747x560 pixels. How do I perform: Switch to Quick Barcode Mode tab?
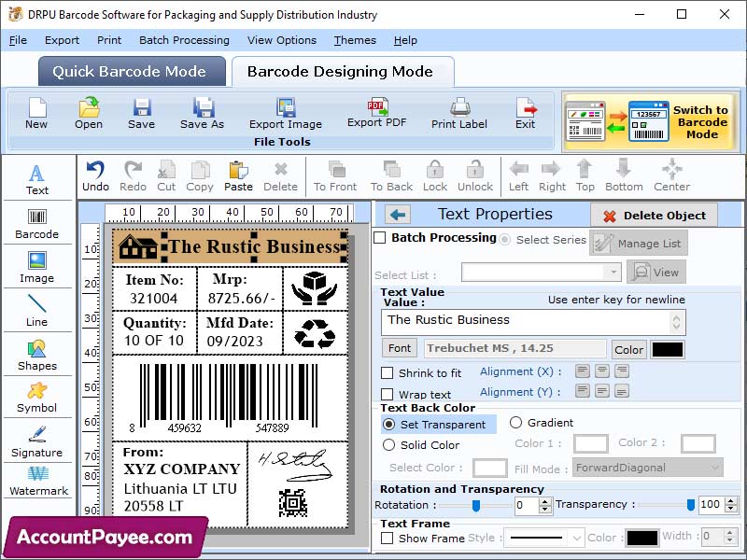click(x=132, y=71)
